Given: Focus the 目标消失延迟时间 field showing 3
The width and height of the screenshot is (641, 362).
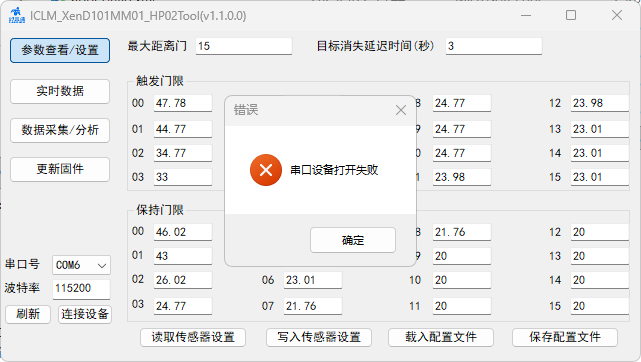Looking at the screenshot, I should tap(494, 46).
